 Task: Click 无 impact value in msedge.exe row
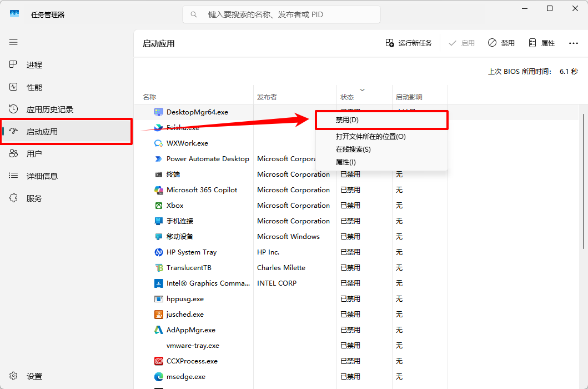[399, 377]
